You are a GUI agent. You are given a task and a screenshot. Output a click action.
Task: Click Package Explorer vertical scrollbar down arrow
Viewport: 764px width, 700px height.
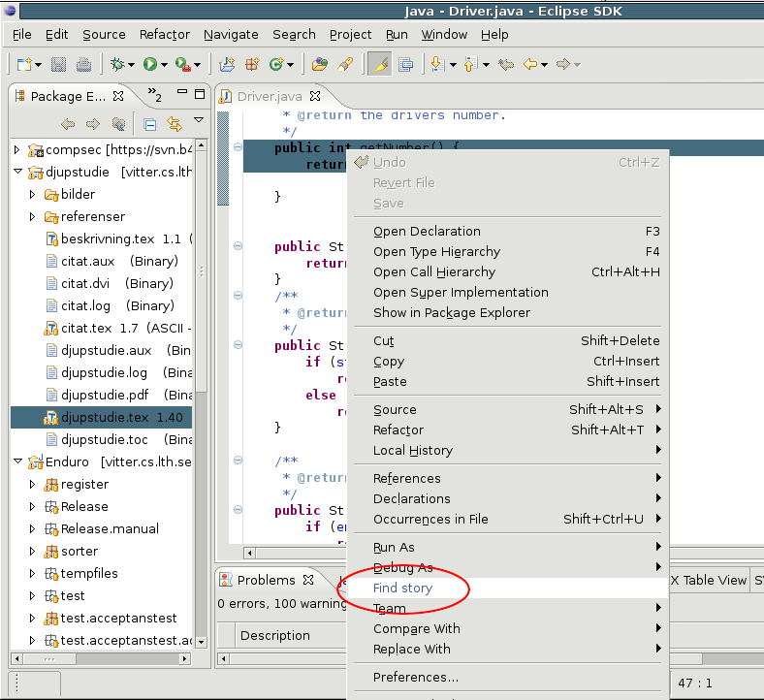point(201,643)
